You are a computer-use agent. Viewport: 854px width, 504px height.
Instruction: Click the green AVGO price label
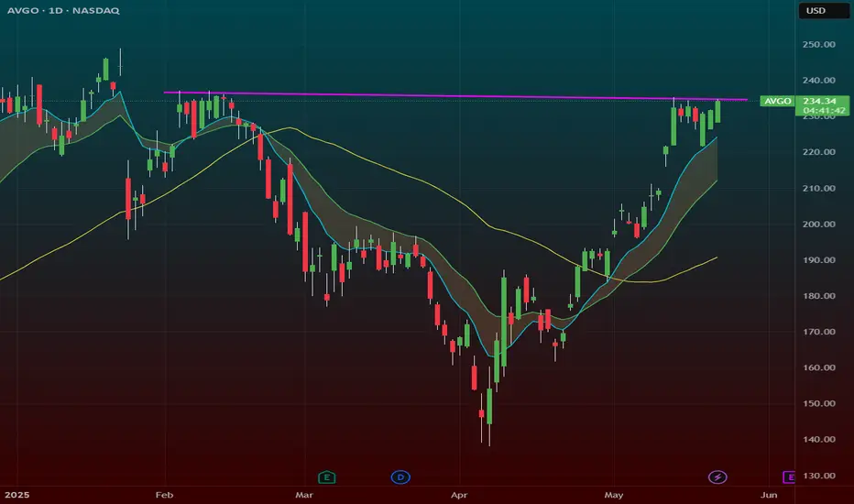coord(777,101)
